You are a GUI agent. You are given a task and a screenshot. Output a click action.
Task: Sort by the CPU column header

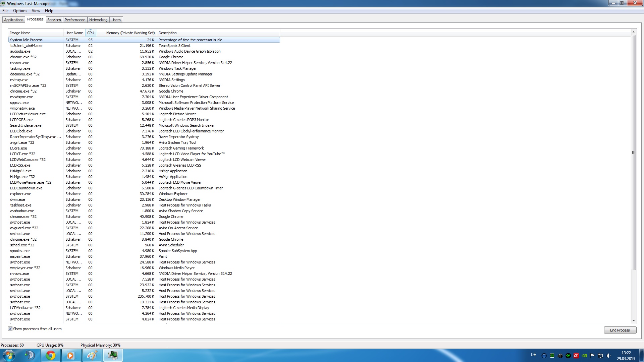coord(91,33)
